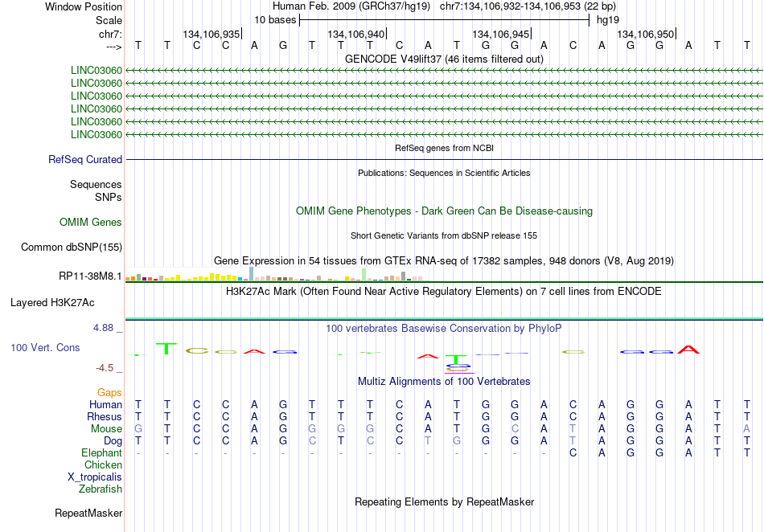
Task: Click the SNPs track label
Action: click(109, 197)
